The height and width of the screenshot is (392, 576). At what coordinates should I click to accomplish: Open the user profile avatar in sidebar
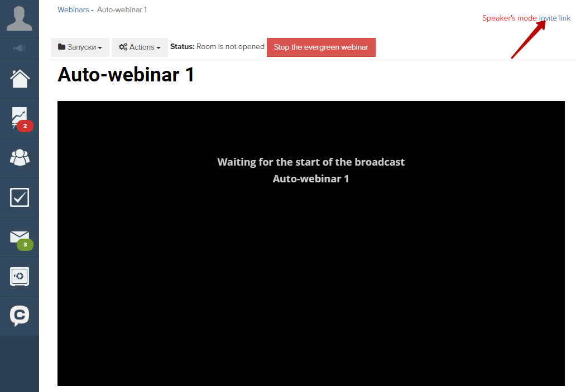tap(20, 18)
